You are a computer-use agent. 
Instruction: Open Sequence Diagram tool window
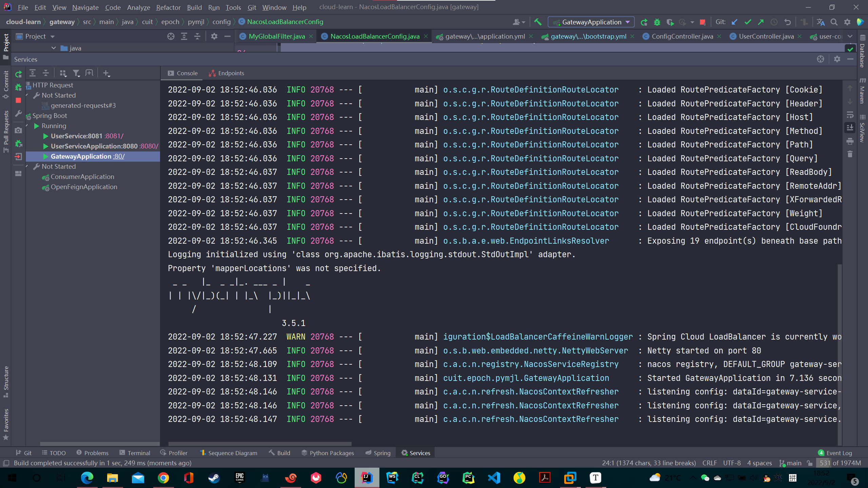tap(229, 453)
